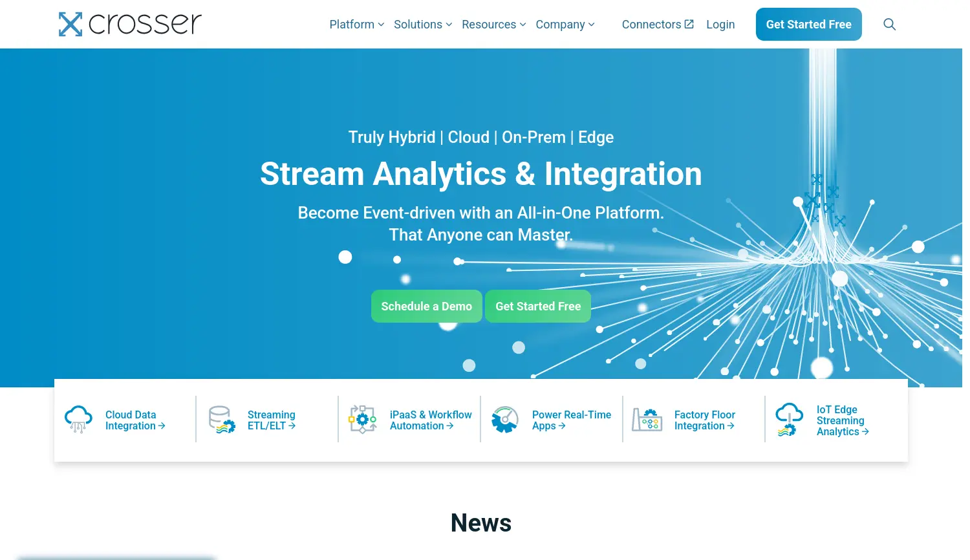Open the Resources dropdown menu
Screen dimensions: 970x560
pyautogui.click(x=493, y=25)
